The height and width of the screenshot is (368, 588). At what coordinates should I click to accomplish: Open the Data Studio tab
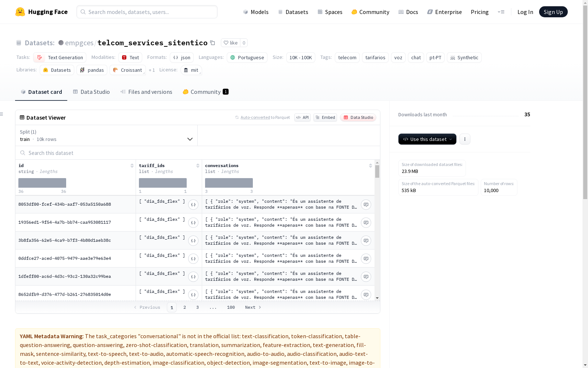pos(92,92)
